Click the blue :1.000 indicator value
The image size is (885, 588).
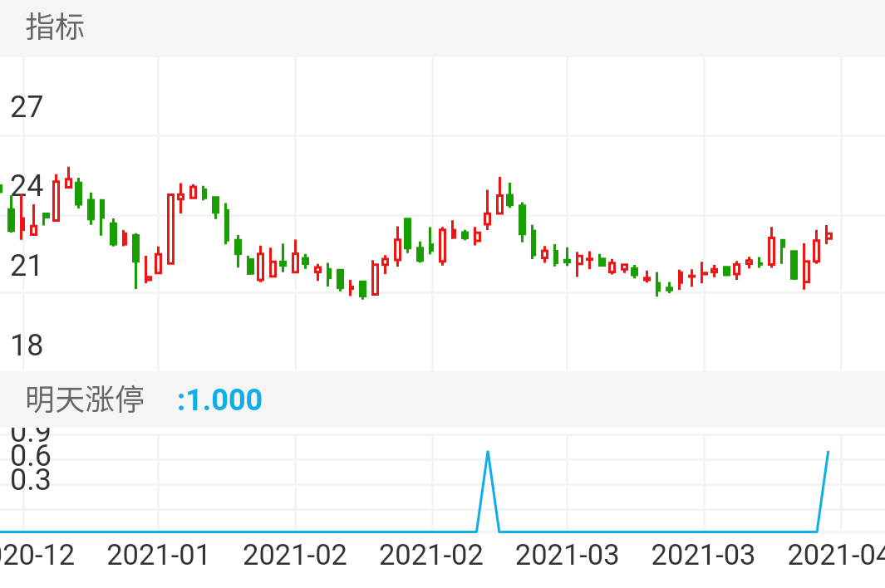click(x=219, y=399)
